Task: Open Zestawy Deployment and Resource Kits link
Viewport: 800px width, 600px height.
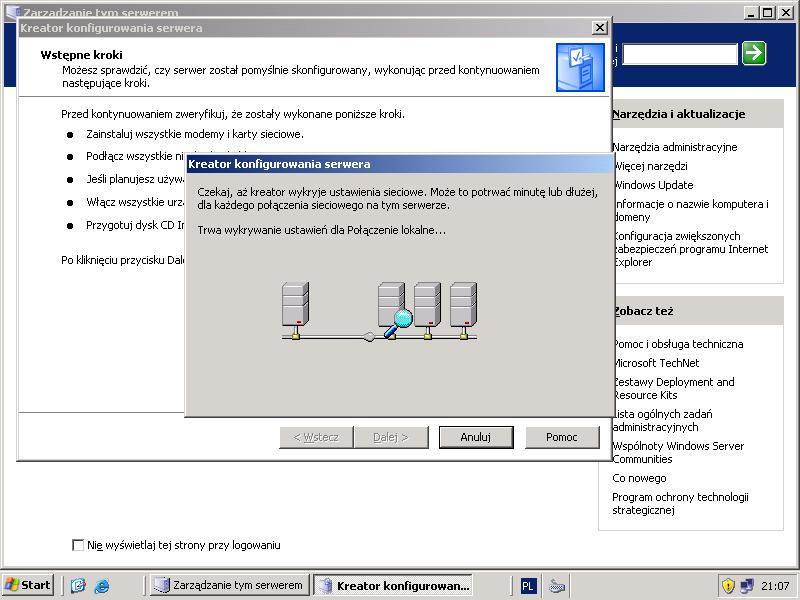Action: 673,388
